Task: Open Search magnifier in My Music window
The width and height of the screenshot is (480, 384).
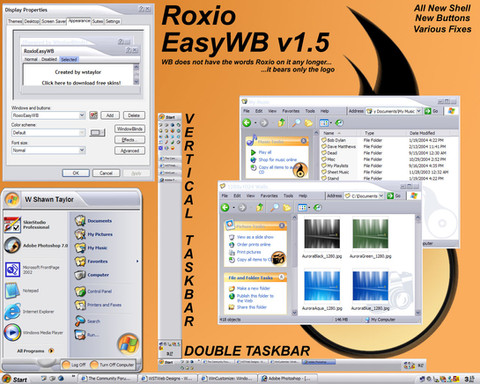Action: (x=296, y=123)
